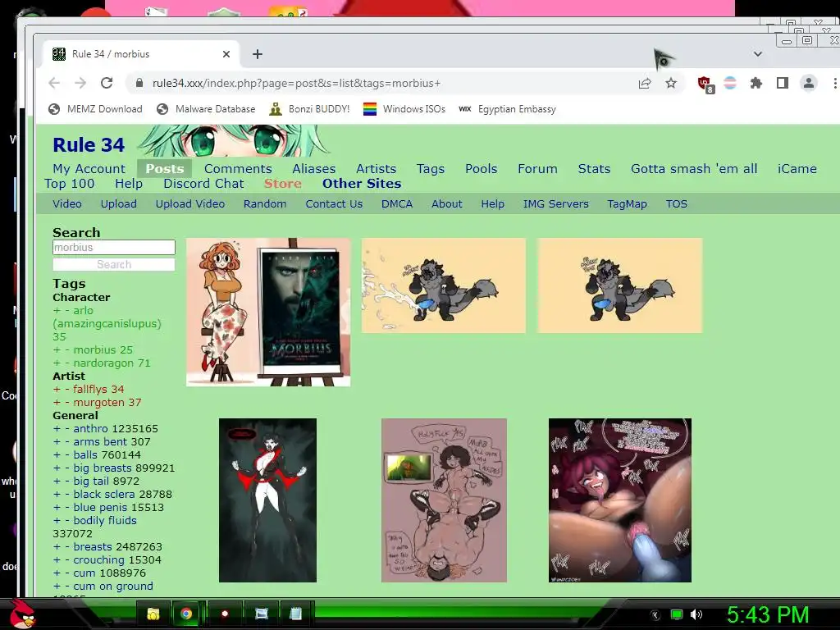The image size is (840, 630).
Task: Open the Pools navigation item
Action: (x=481, y=169)
